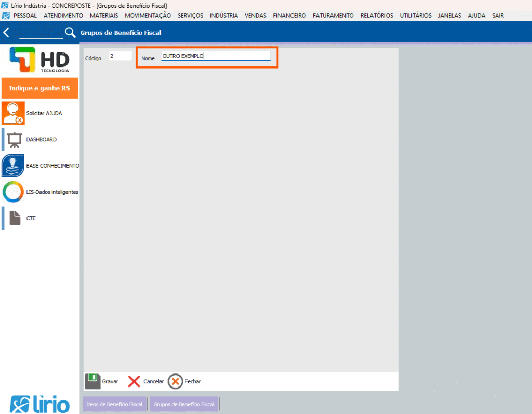Viewport: 532px width, 414px height.
Task: Open the UTILITÁRIOS menu
Action: pyautogui.click(x=416, y=16)
